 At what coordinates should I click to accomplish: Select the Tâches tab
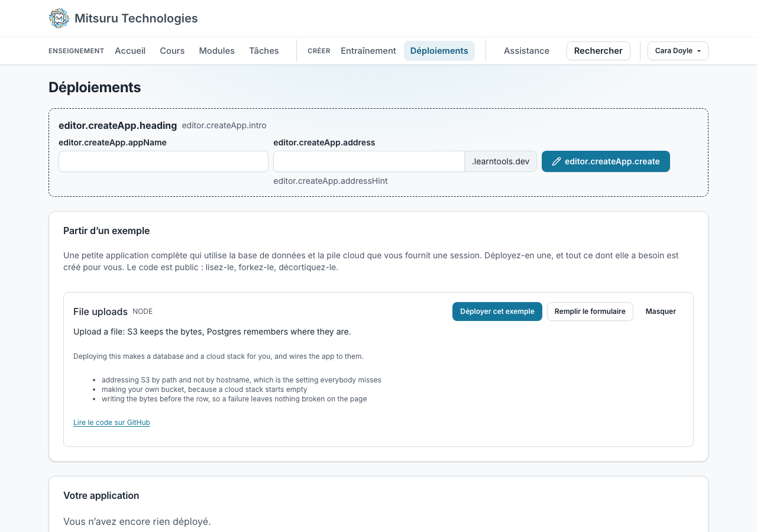pyautogui.click(x=264, y=51)
